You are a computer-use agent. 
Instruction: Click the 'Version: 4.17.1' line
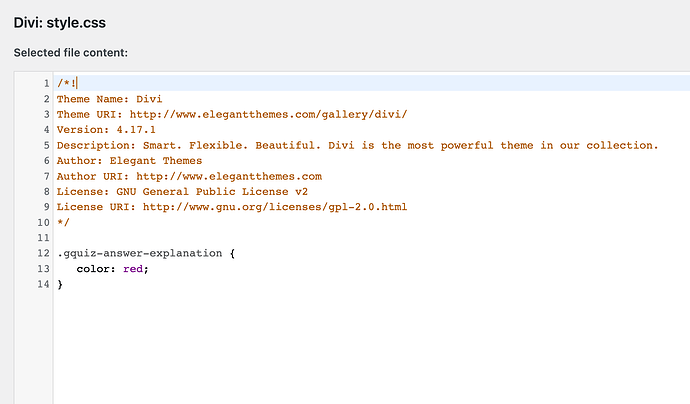coord(106,130)
